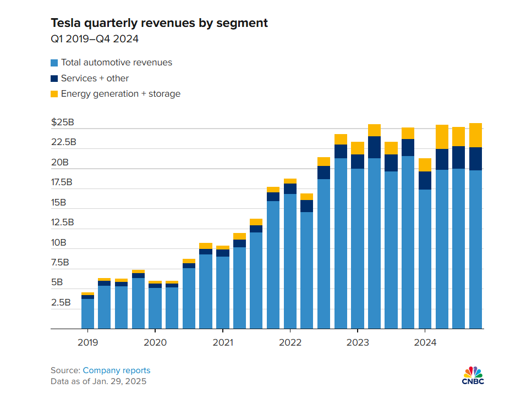The width and height of the screenshot is (532, 394).
Task: Click the 2.5B y-axis label
Action: click(x=61, y=303)
